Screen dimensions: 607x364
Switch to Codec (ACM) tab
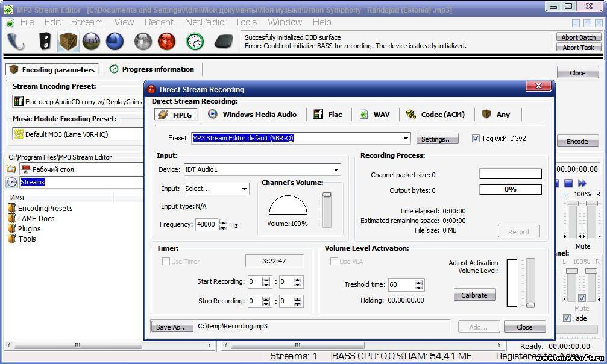click(x=435, y=115)
